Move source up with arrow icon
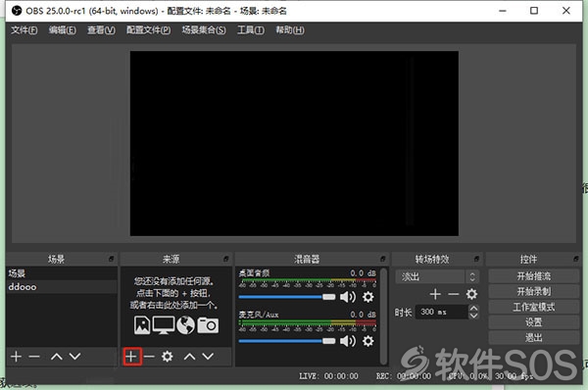Image resolution: width=588 pixels, height=390 pixels. 190,357
